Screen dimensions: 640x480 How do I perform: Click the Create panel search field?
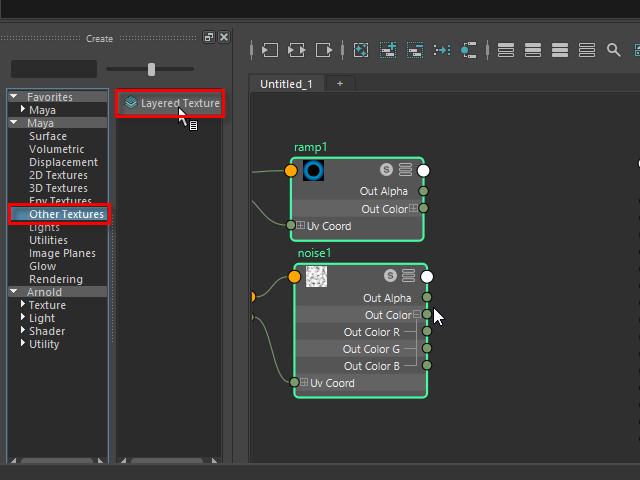tap(54, 69)
